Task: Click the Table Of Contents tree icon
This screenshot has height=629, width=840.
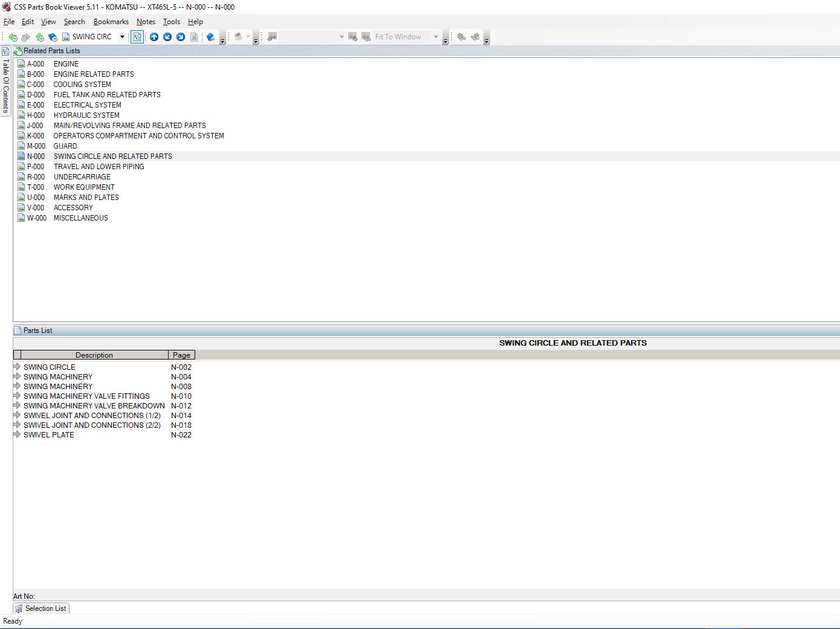Action: tap(5, 51)
